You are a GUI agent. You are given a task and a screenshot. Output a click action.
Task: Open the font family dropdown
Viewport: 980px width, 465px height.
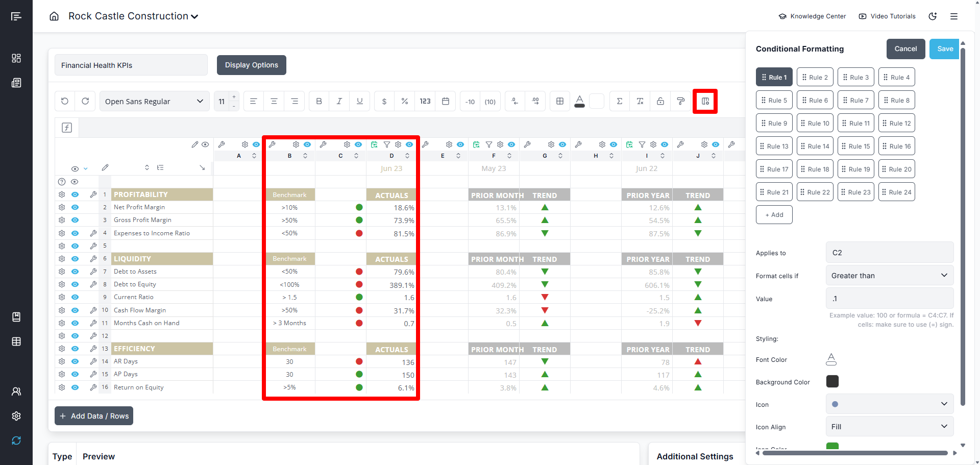(x=154, y=101)
